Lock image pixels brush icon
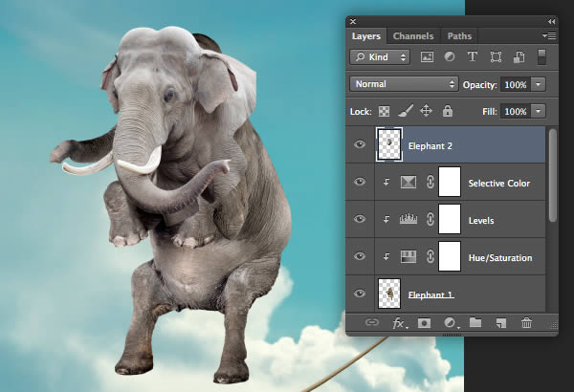The height and width of the screenshot is (392, 574). tap(406, 111)
